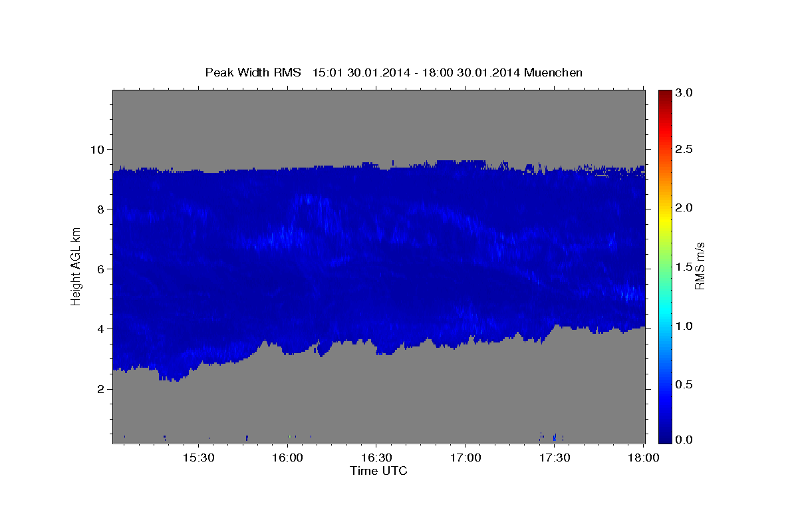Click the 17:00 time tick label

coord(465,458)
